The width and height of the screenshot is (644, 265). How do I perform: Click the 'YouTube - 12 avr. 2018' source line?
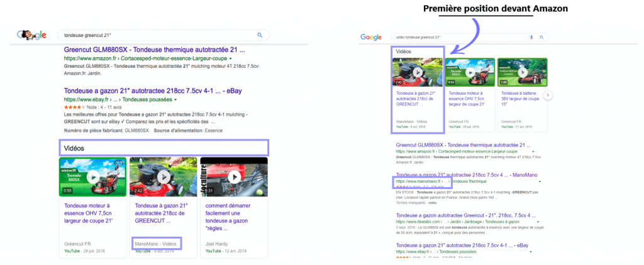tap(226, 251)
